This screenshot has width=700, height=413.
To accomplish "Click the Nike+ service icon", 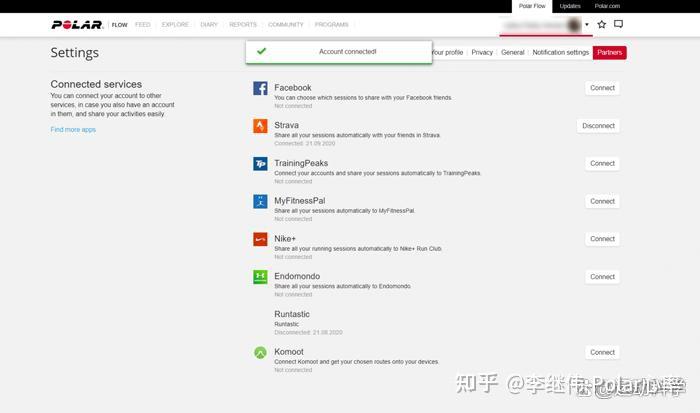I will [x=260, y=239].
